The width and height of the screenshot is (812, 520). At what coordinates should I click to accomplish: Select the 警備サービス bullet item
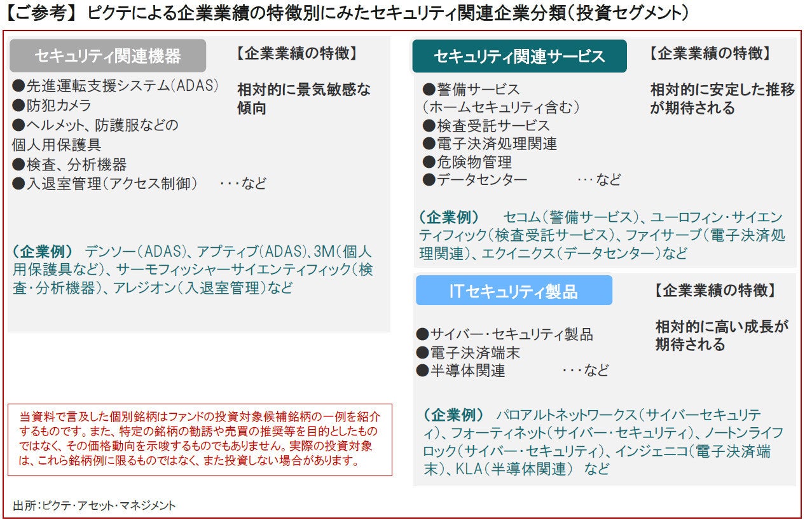[471, 89]
